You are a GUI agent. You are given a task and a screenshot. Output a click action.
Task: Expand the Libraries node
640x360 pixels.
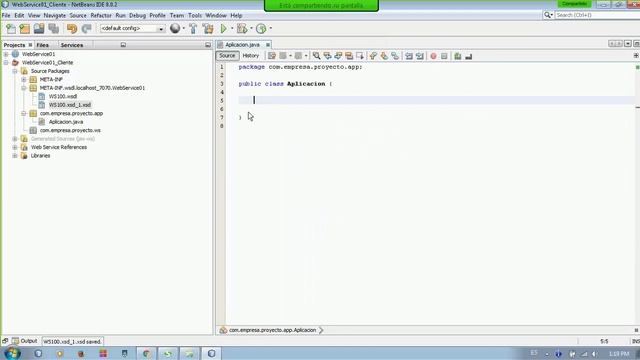pos(15,156)
